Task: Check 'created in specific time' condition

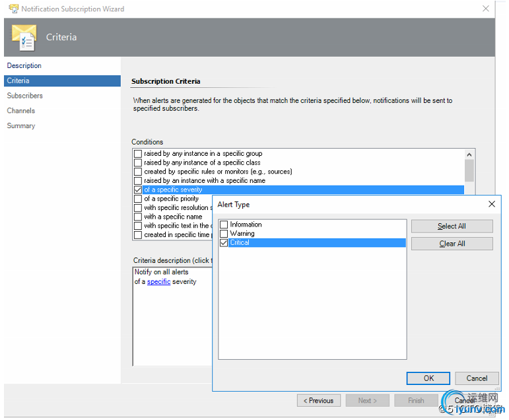Action: coord(138,235)
